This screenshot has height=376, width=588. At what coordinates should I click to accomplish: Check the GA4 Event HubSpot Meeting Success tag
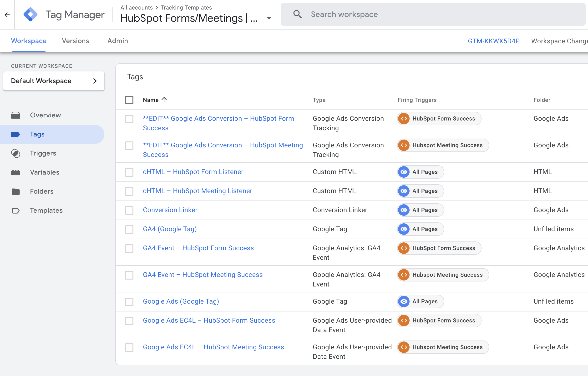coord(129,275)
